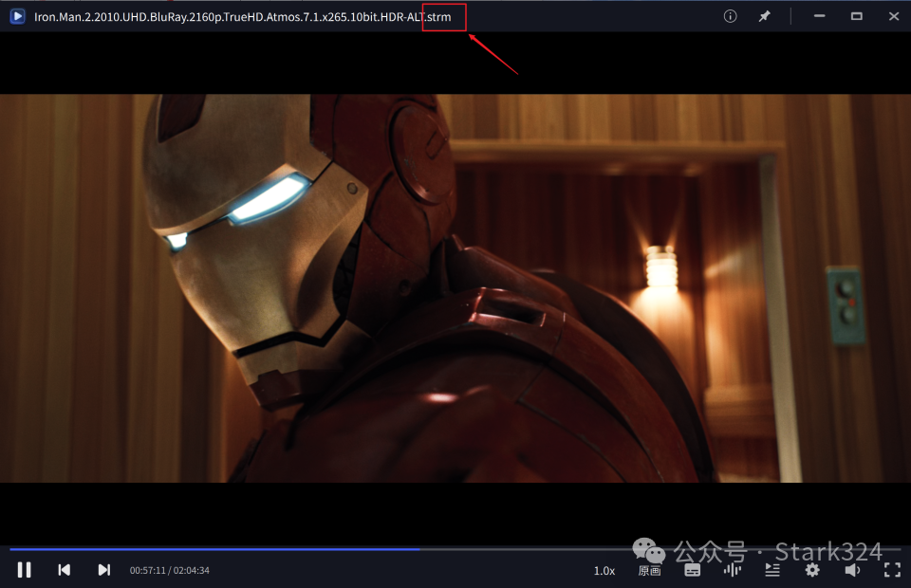Open the 原画 video quality selector
The height and width of the screenshot is (588, 911).
click(x=650, y=571)
